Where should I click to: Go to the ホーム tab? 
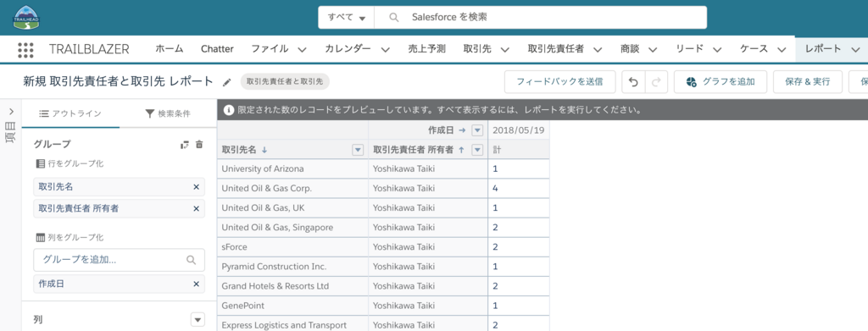pyautogui.click(x=169, y=48)
